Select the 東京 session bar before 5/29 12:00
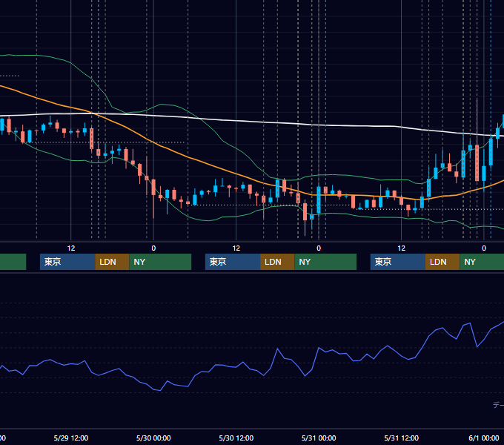 click(x=67, y=262)
